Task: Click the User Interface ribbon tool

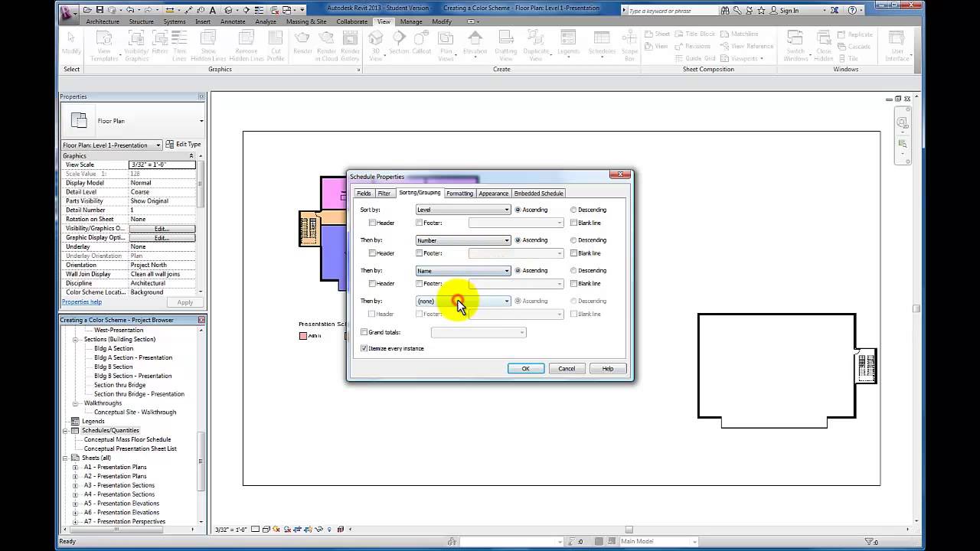Action: point(897,47)
